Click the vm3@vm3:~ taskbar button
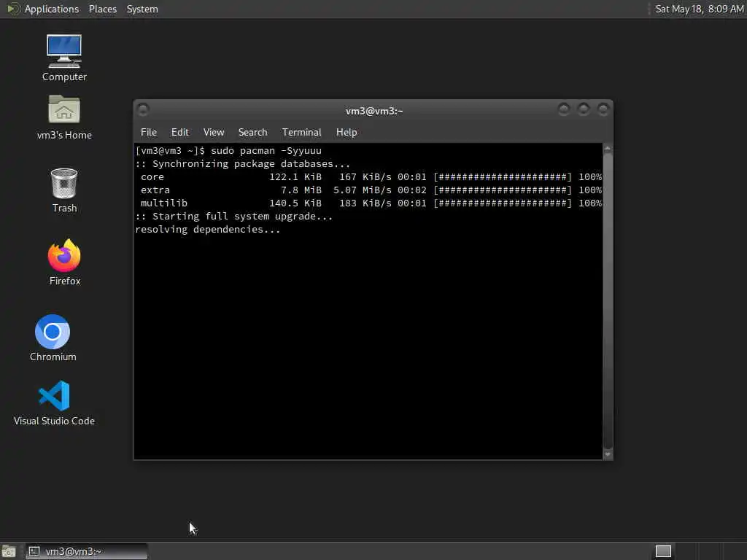The height and width of the screenshot is (560, 747). pyautogui.click(x=87, y=551)
